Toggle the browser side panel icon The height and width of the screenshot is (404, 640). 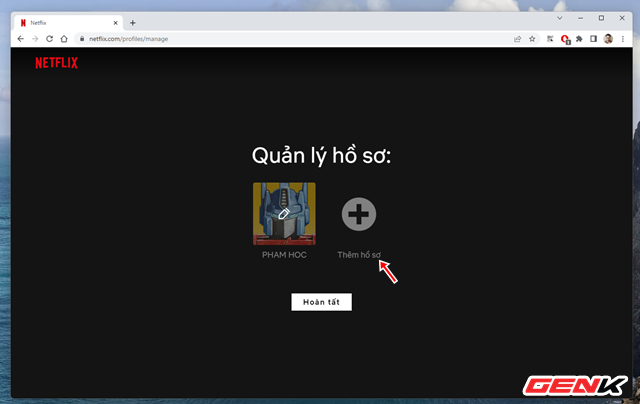[x=593, y=39]
